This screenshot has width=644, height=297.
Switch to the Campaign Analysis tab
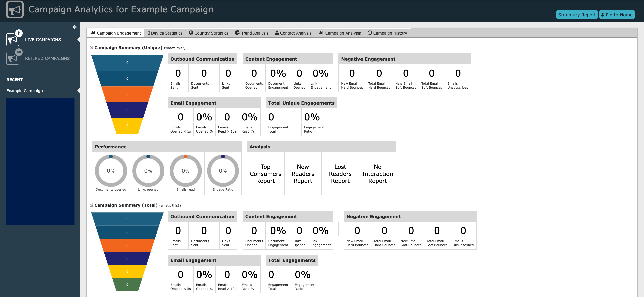(x=339, y=33)
